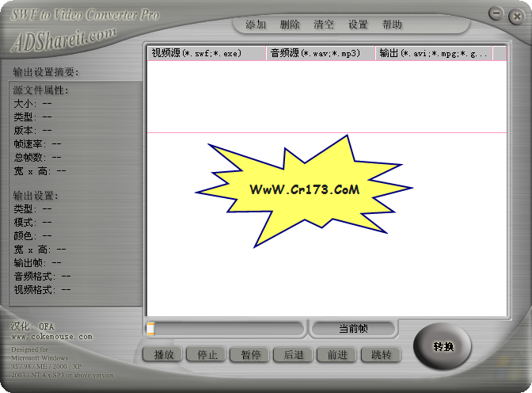
Task: Close the converter with the round X icon
Action: coord(514,13)
